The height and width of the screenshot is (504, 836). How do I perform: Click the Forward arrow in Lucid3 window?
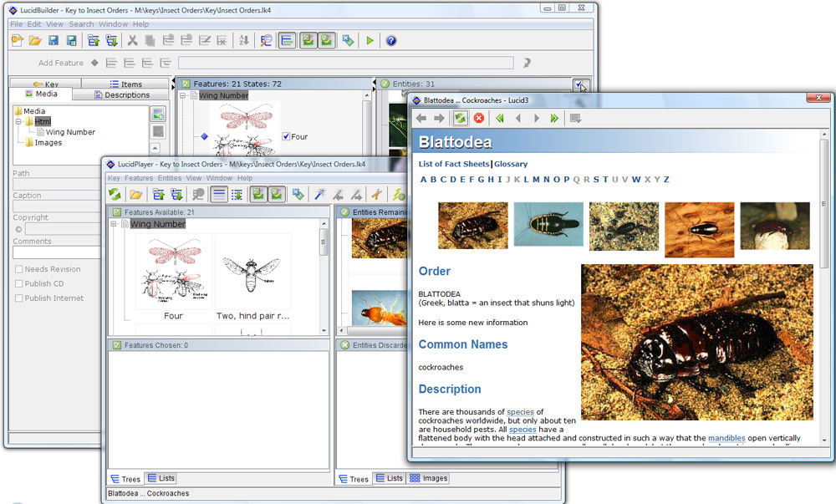point(439,119)
